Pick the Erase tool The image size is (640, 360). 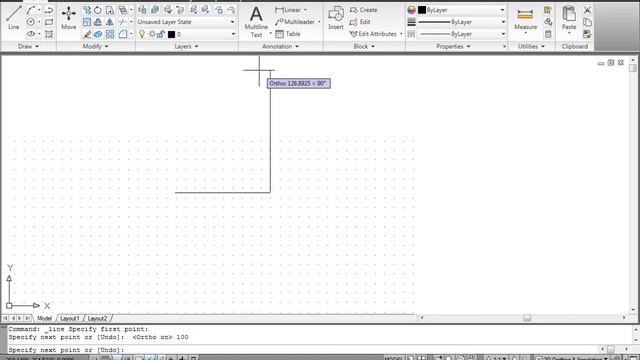[x=87, y=34]
